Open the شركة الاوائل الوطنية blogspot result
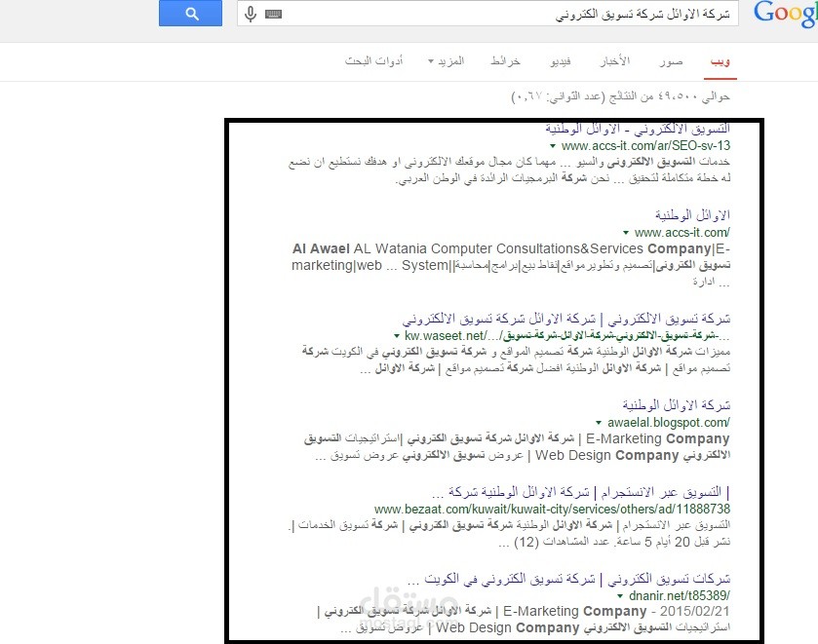 [x=676, y=404]
